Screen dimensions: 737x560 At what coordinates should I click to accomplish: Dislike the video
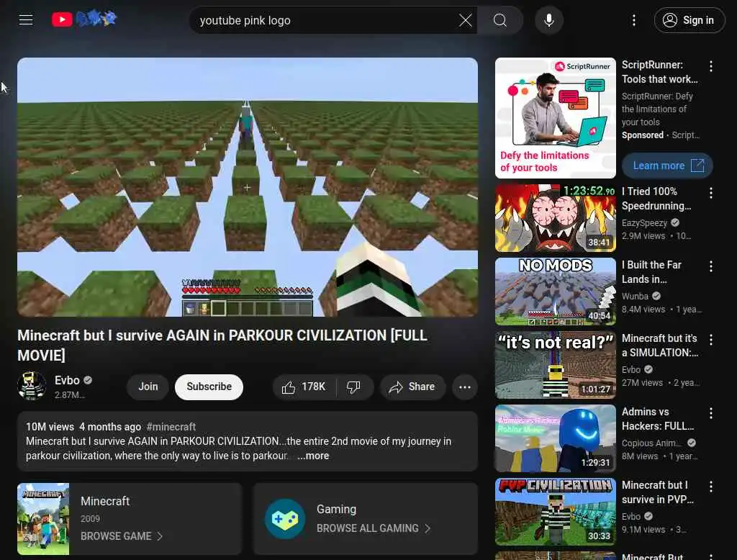click(354, 387)
